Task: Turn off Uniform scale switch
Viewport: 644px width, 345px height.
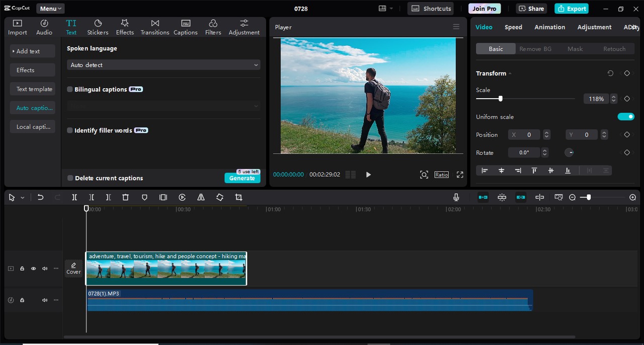Action: pos(626,117)
